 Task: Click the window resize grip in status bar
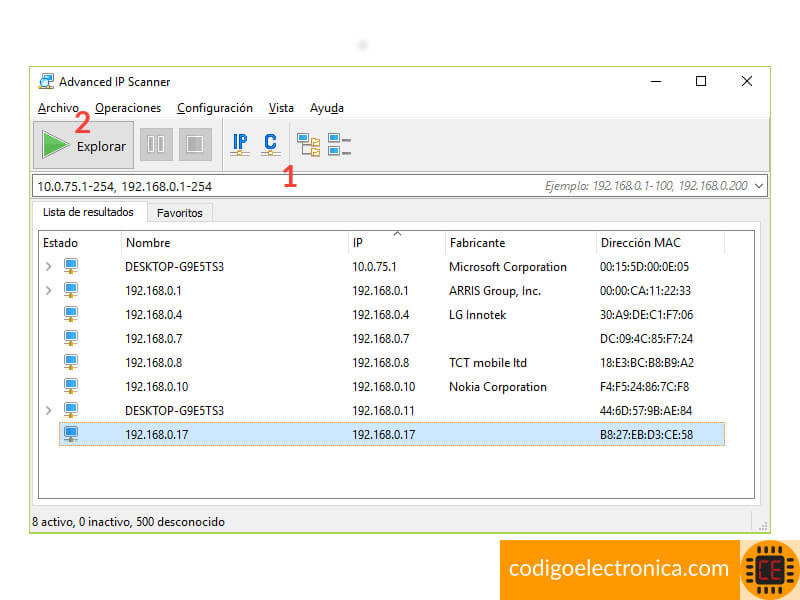(x=763, y=527)
